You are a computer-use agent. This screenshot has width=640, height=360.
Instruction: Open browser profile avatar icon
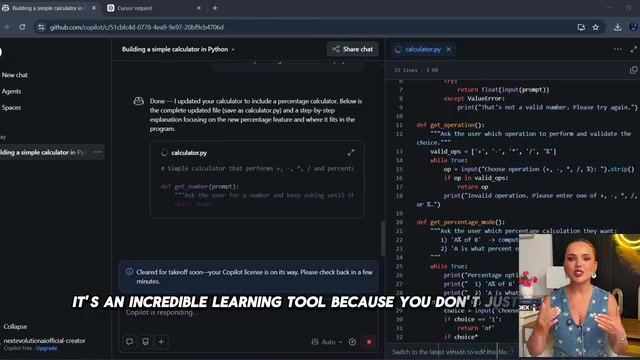(633, 27)
